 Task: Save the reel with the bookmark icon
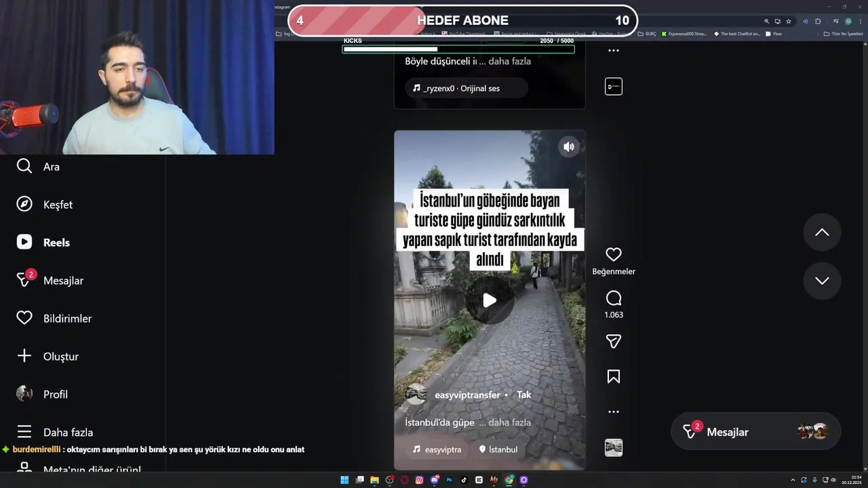[x=614, y=377]
